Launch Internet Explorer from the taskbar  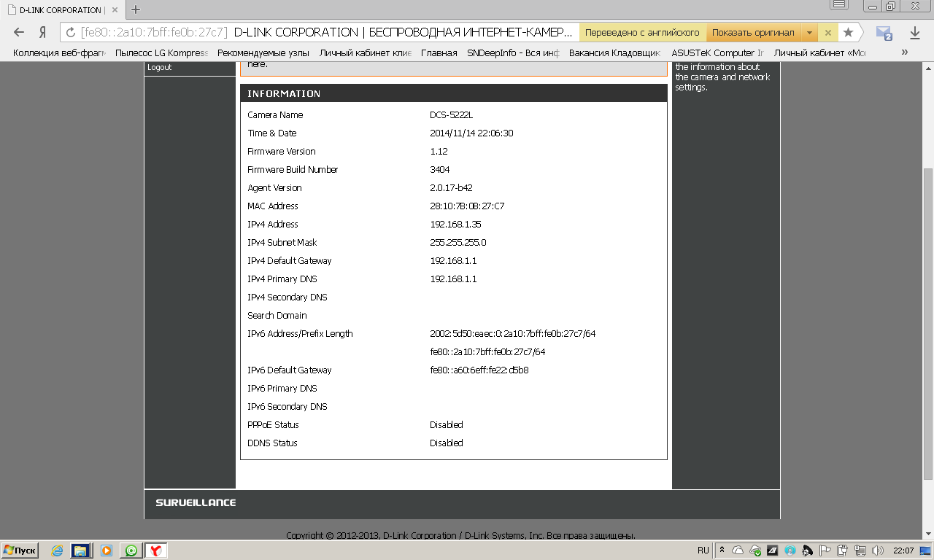click(x=57, y=551)
